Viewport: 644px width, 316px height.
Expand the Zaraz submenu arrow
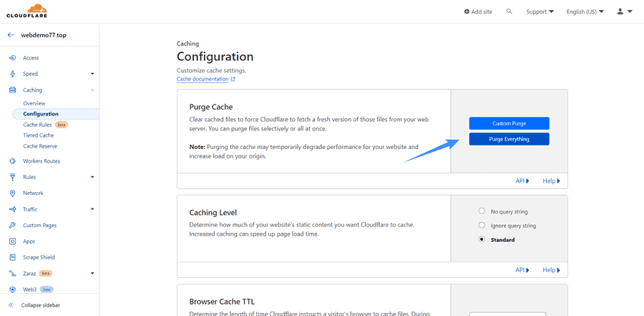(92, 273)
